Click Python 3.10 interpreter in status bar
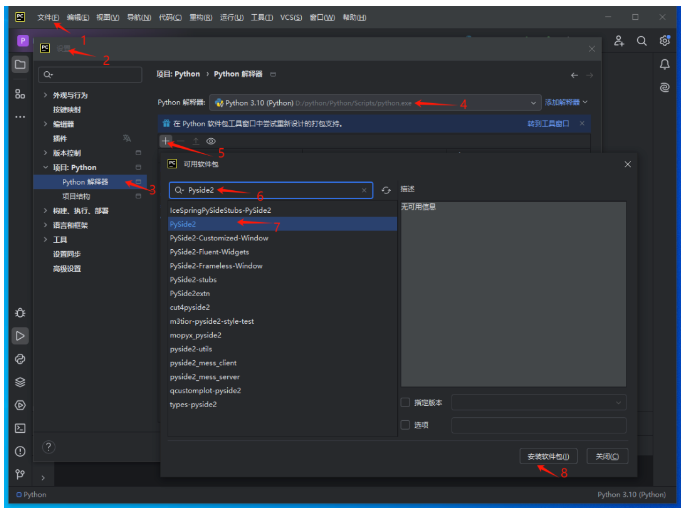Screen dimensions: 684x514 (x=631, y=494)
